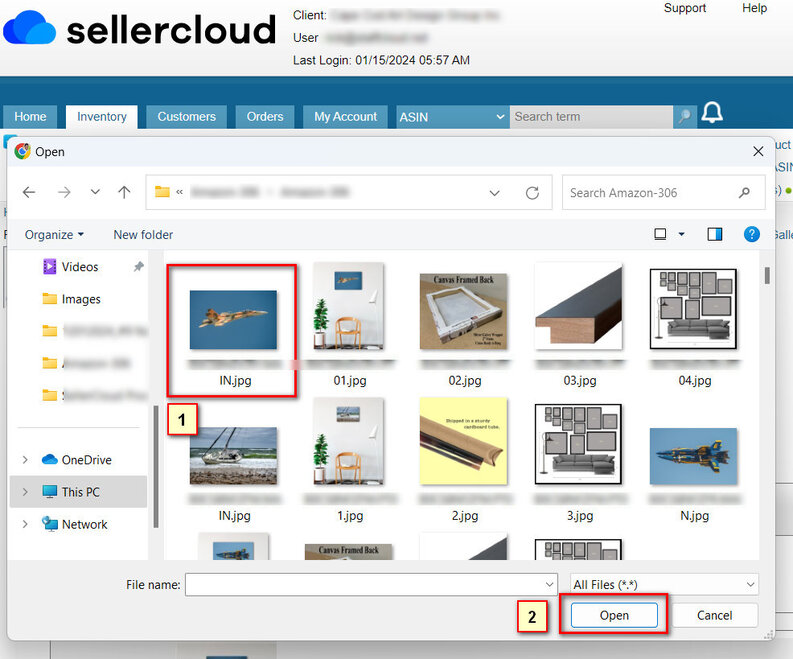Go back using the left arrow
The height and width of the screenshot is (659, 793).
click(29, 192)
